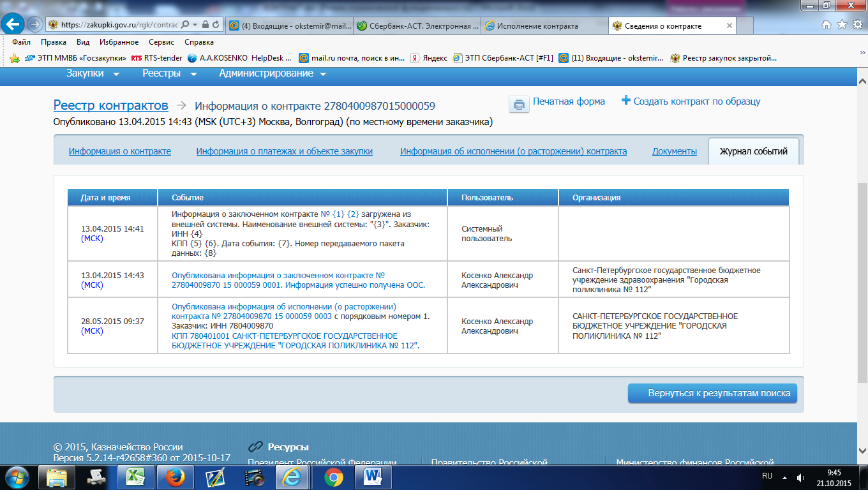Open A.A.KOSENKO HelpDesk bookmark
868x490 pixels.
[239, 58]
